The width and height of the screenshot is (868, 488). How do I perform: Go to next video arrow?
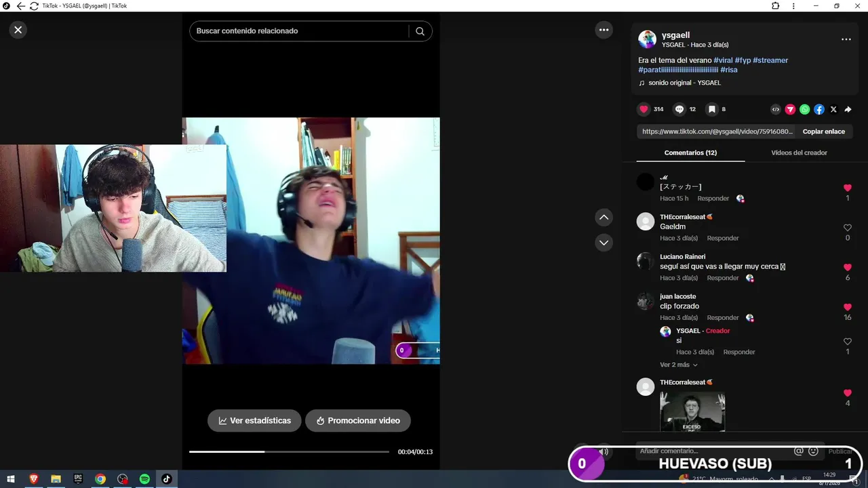click(x=604, y=243)
